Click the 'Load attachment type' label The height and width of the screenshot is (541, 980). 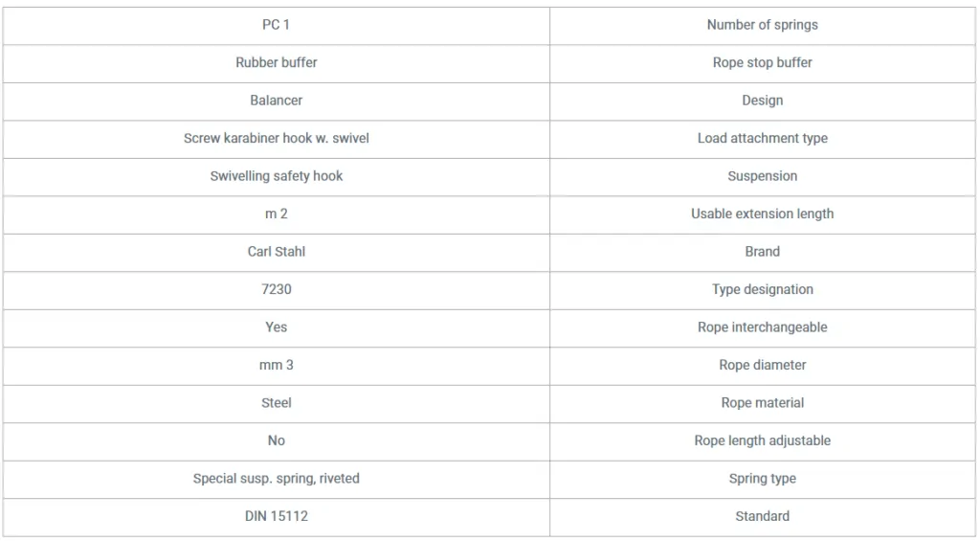click(762, 138)
